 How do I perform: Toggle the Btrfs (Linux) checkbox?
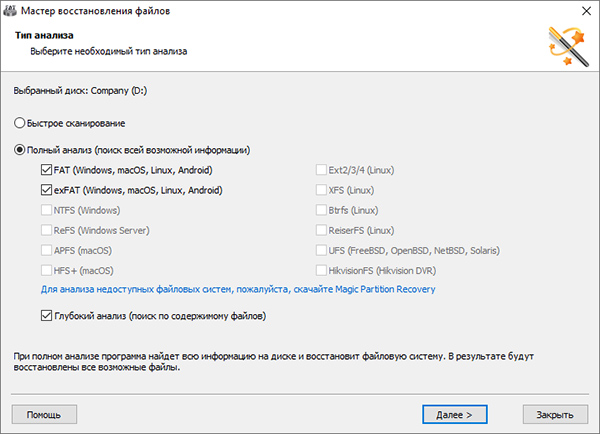tap(321, 210)
